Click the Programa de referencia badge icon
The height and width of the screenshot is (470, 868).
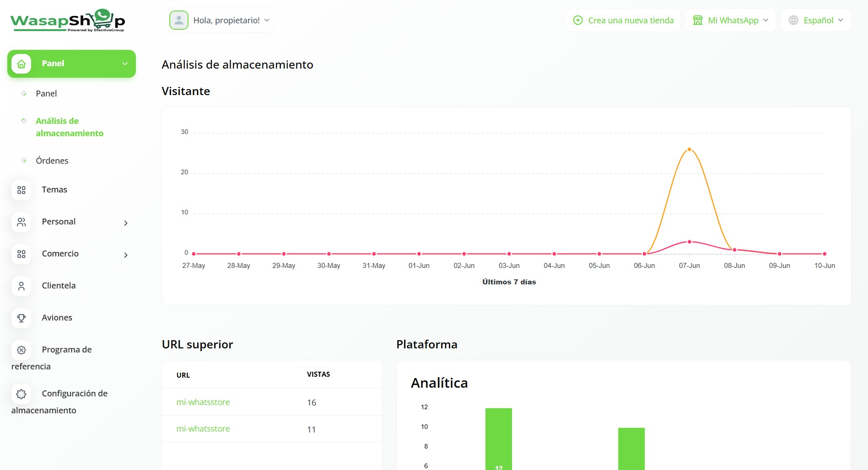tap(21, 350)
